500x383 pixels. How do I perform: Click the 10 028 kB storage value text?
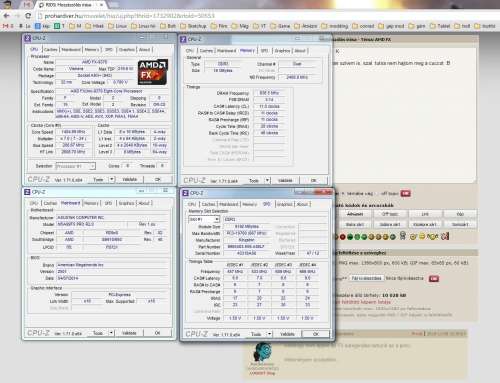click(394, 295)
